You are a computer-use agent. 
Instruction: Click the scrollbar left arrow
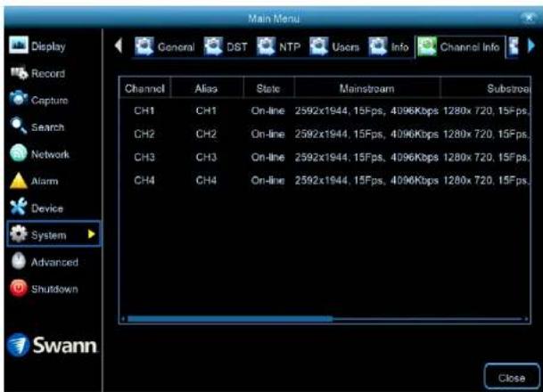coord(123,319)
